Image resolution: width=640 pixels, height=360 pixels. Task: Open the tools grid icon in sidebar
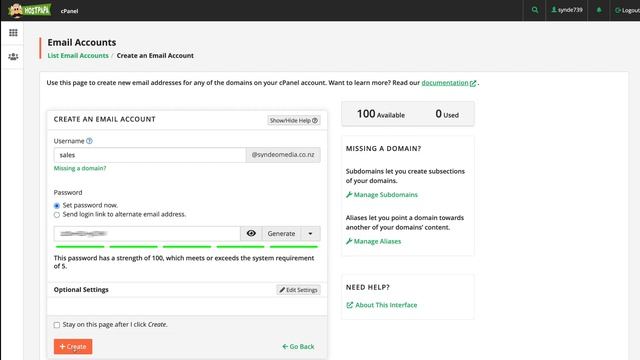(13, 33)
